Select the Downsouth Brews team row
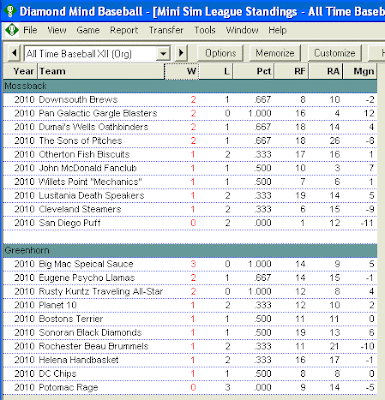 click(190, 100)
